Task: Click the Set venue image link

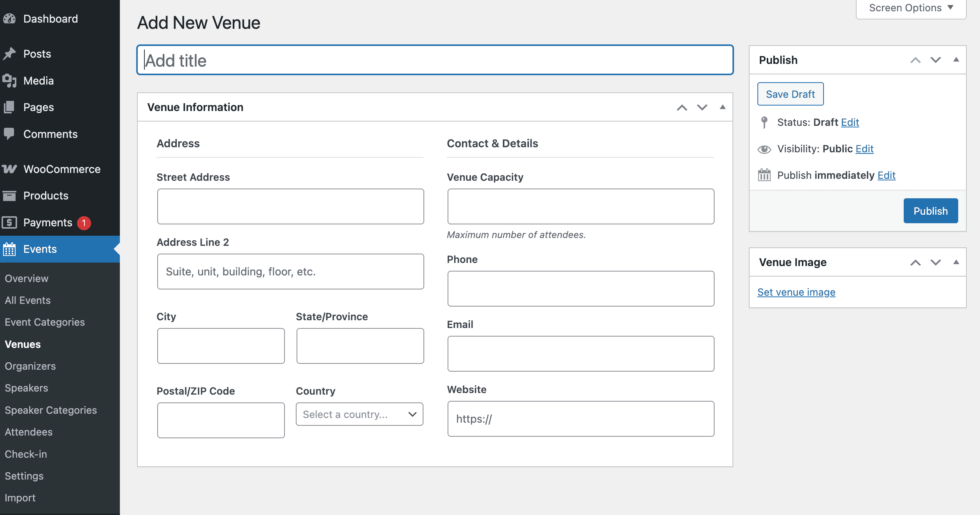Action: point(796,292)
